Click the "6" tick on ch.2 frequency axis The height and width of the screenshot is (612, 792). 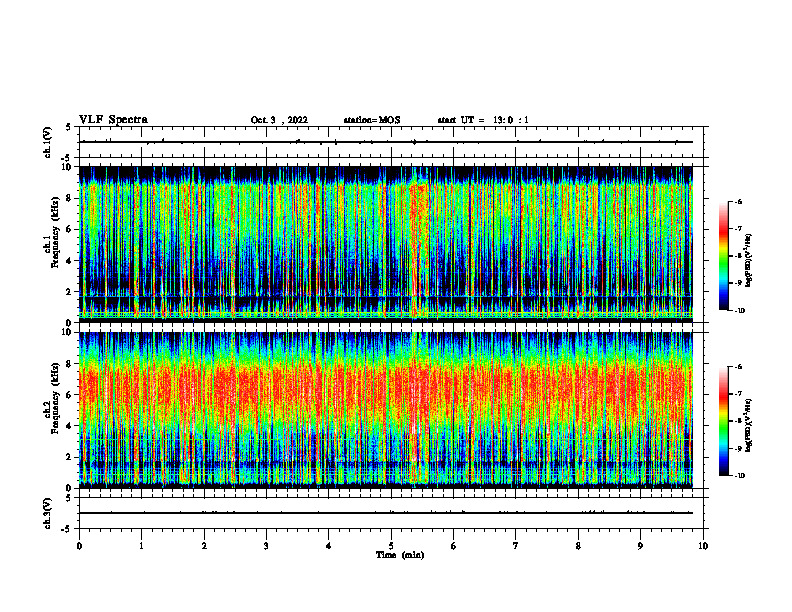[69, 395]
